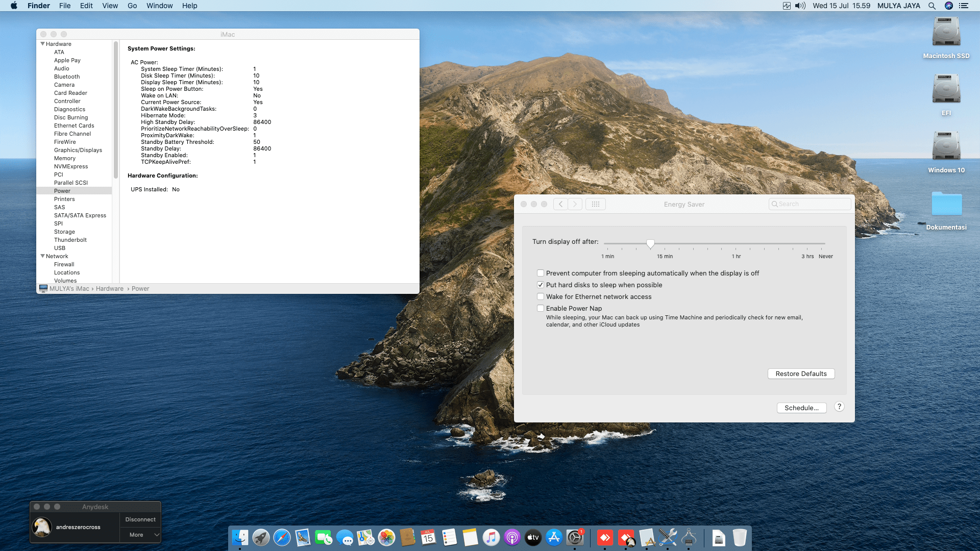Launch Launchpad rocket icon in dock
The height and width of the screenshot is (551, 980).
point(261,537)
